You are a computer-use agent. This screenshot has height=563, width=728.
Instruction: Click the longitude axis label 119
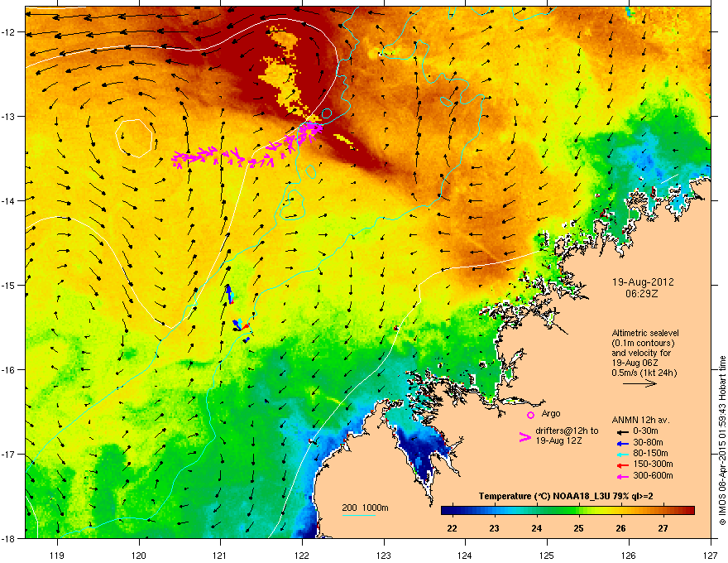[57, 555]
